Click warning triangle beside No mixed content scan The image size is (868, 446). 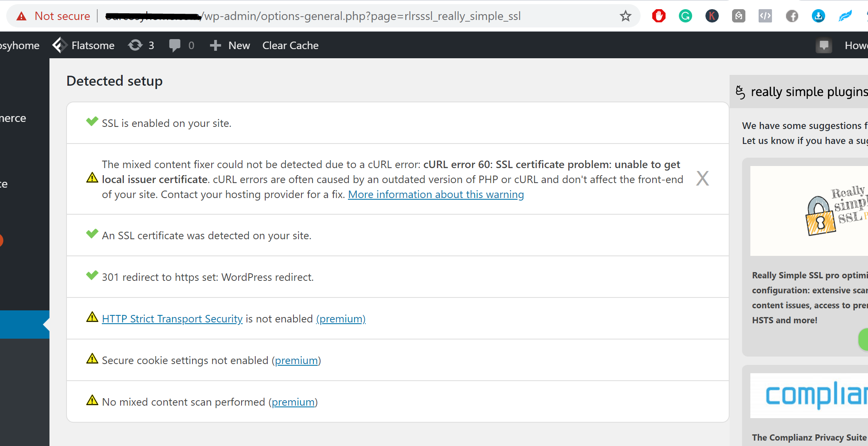coord(92,400)
